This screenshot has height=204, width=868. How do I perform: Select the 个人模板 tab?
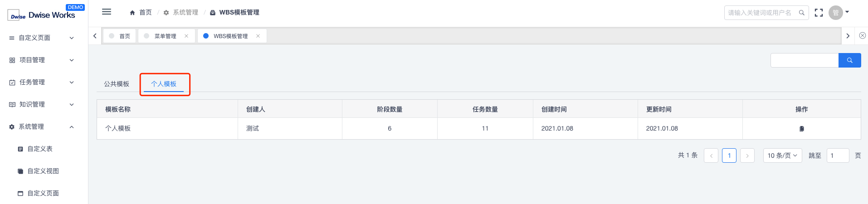[164, 84]
